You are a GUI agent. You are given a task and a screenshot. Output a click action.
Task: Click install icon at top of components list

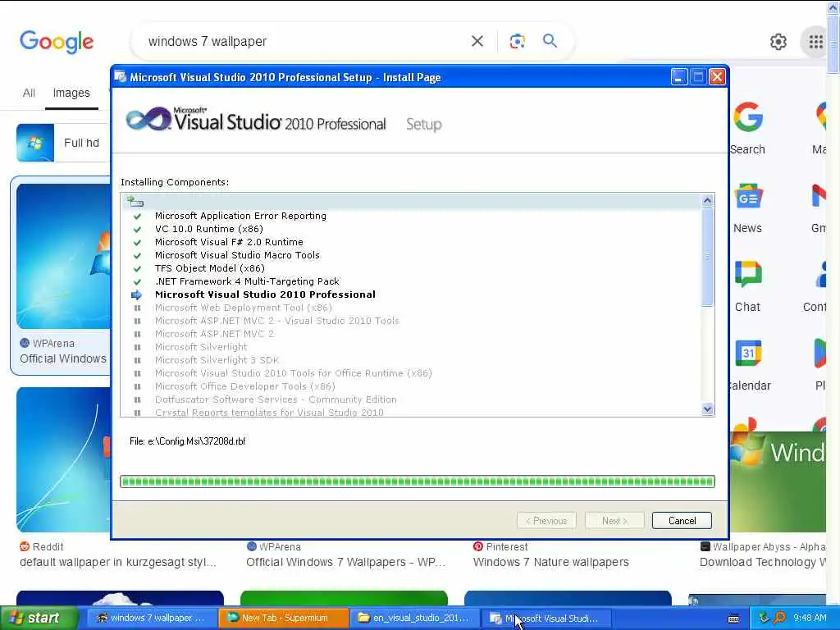(135, 202)
